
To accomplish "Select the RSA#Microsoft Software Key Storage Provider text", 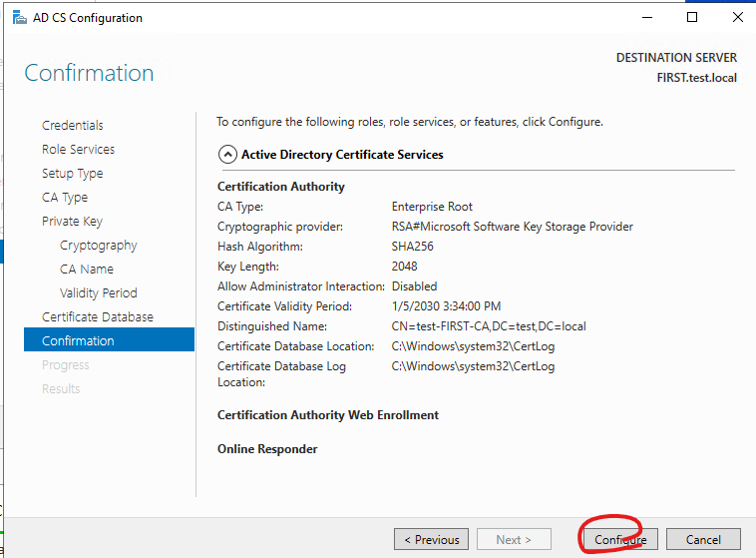I will tap(512, 227).
